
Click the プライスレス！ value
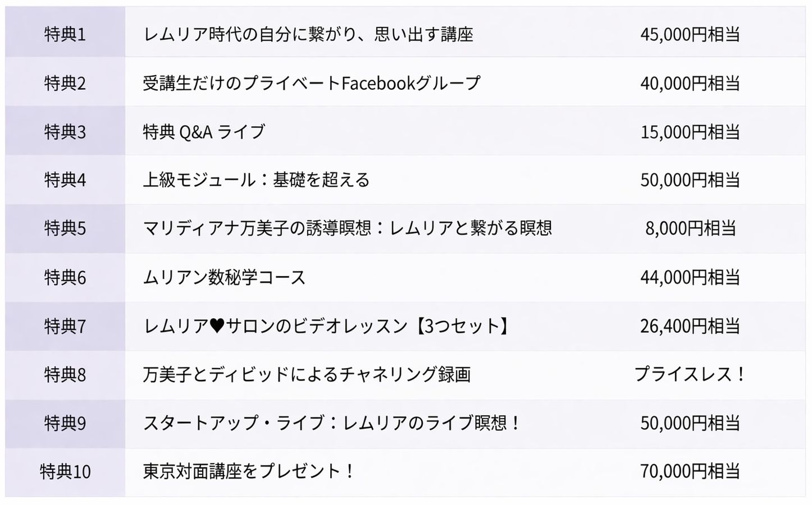(690, 374)
